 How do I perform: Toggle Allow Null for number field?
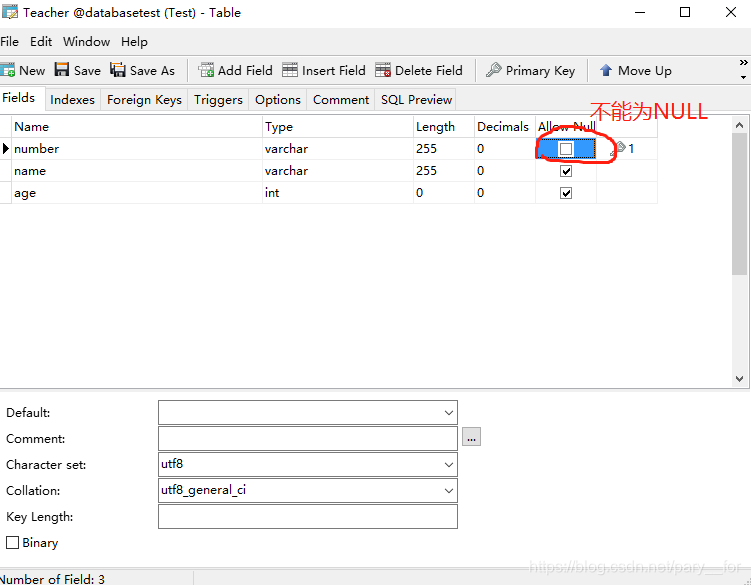tap(566, 149)
